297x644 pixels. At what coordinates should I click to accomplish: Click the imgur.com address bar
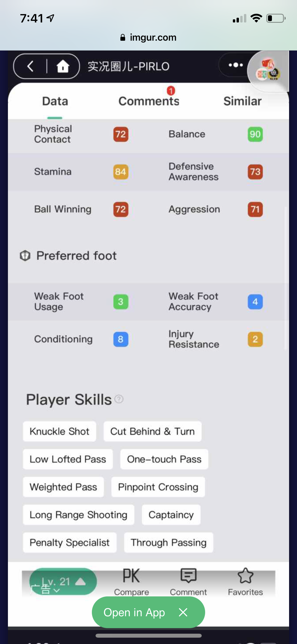click(148, 38)
